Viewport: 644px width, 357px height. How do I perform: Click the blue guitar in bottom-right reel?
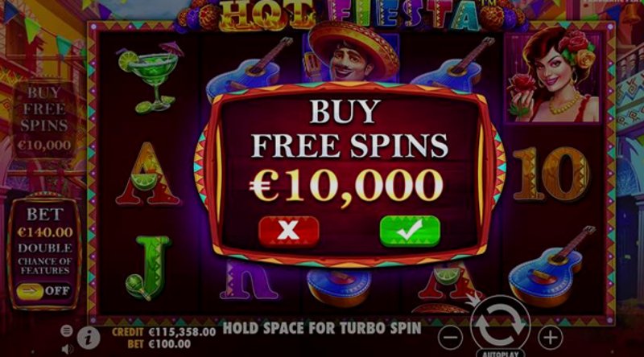(551, 267)
